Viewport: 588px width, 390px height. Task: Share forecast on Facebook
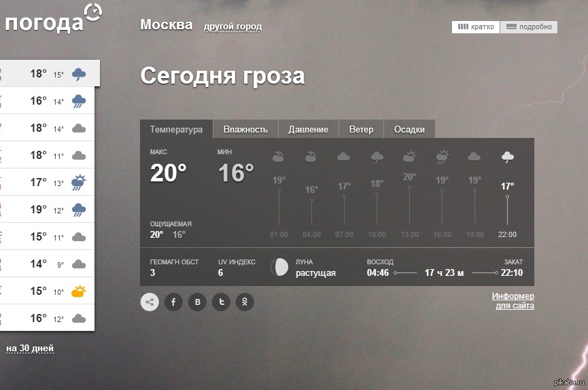(x=173, y=302)
